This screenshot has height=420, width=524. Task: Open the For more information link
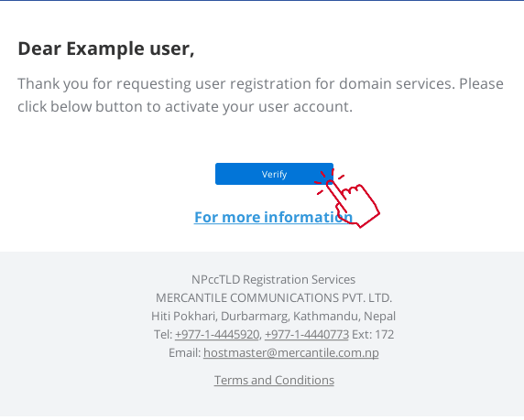coord(273,217)
